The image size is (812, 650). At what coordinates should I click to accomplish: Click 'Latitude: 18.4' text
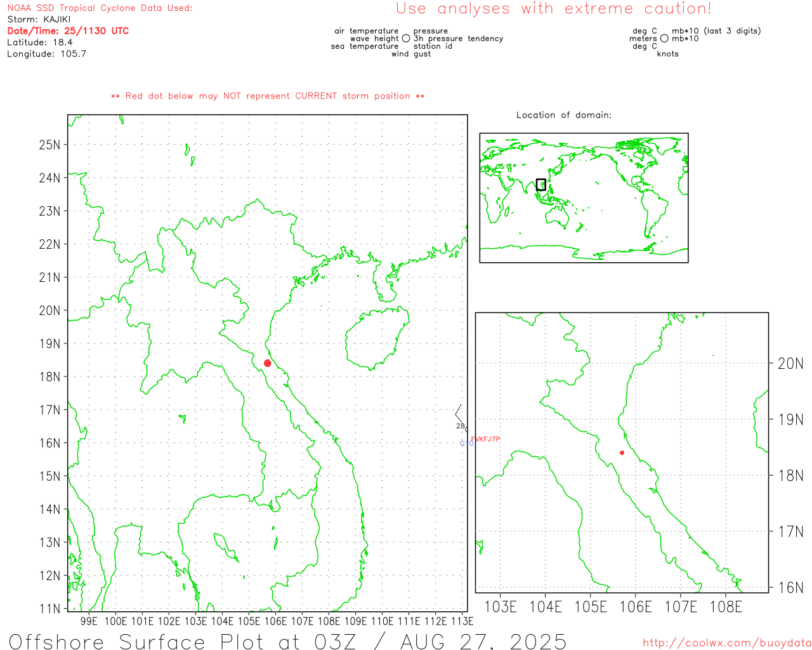click(x=40, y=43)
